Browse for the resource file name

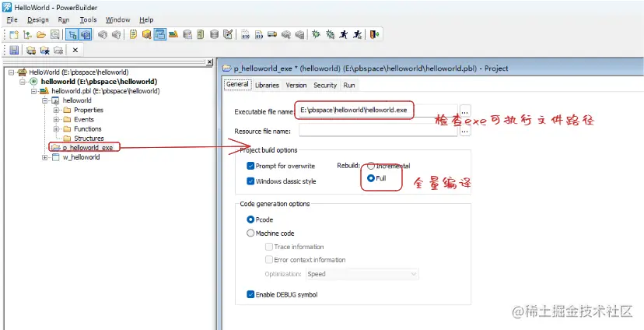point(464,131)
